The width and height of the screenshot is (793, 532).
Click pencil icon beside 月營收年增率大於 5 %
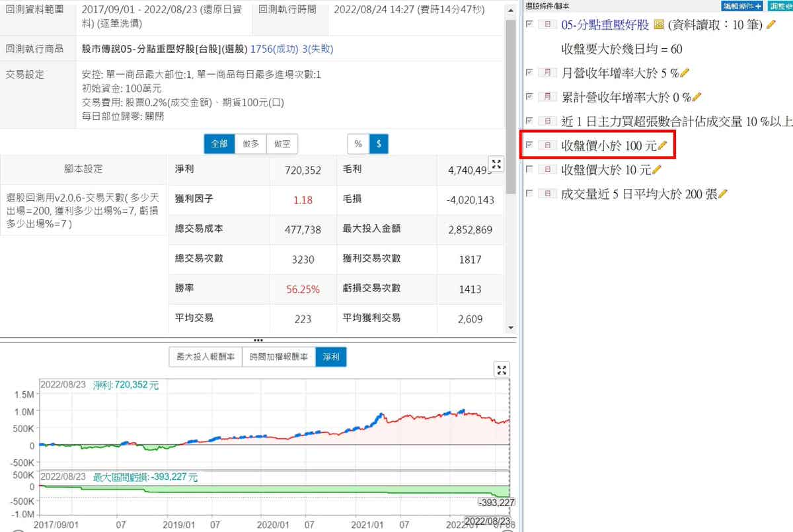pos(685,73)
